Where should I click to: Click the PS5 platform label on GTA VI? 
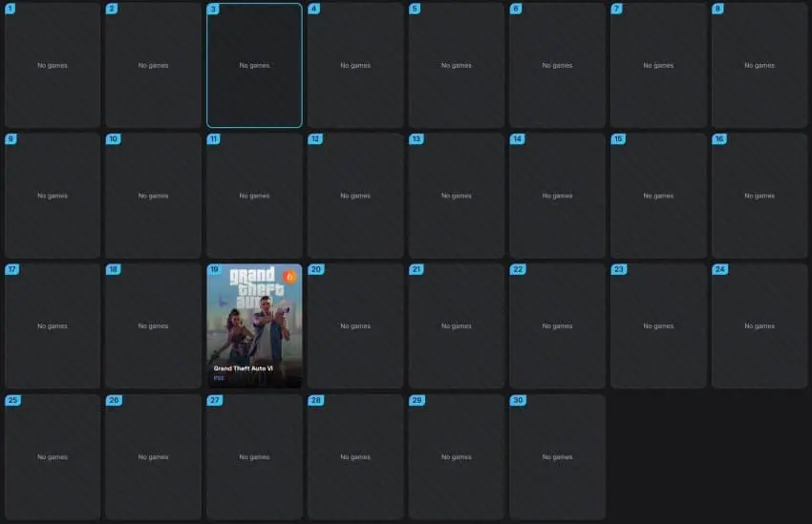(x=219, y=378)
